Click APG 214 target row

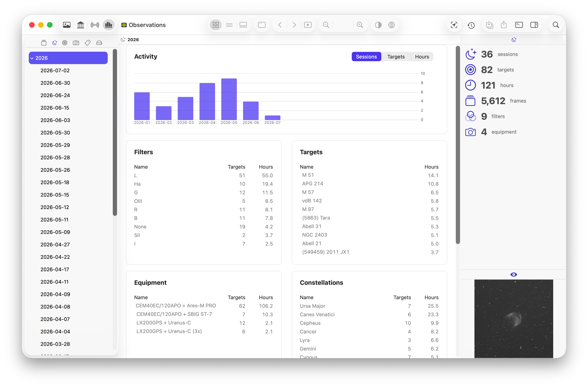point(369,184)
